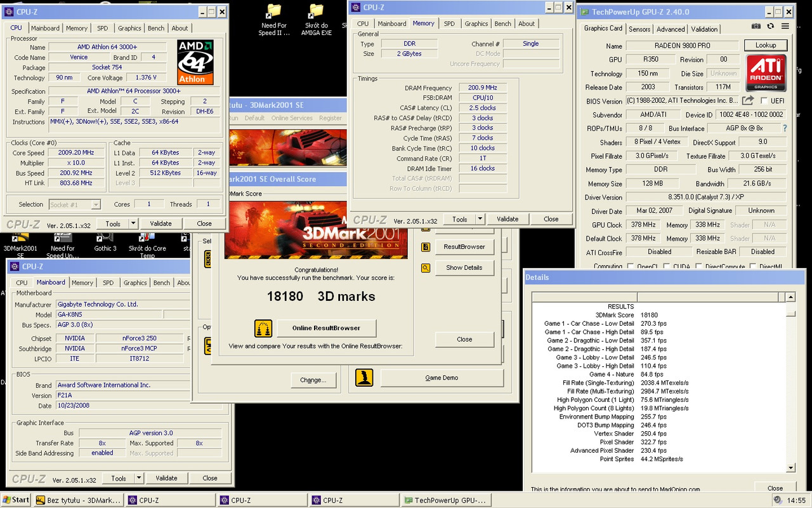Click the yellow Online ResultBrowser icon
Screen dimensions: 812x508
pyautogui.click(x=263, y=328)
